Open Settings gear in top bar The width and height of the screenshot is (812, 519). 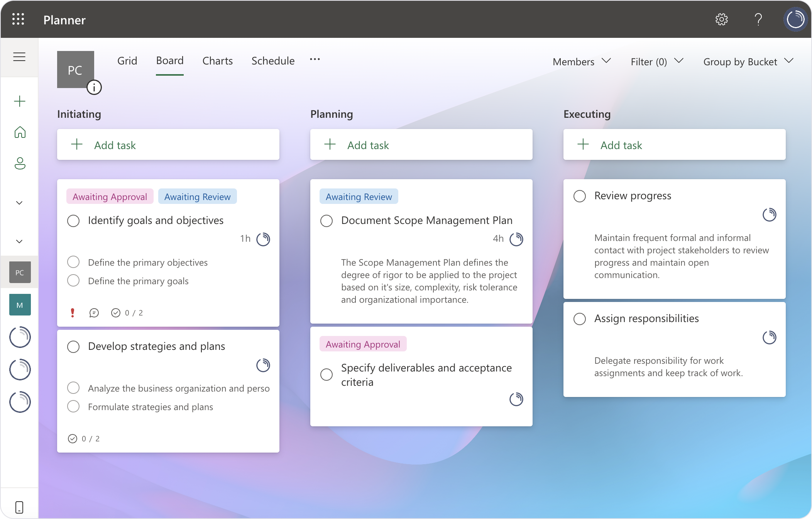722,19
